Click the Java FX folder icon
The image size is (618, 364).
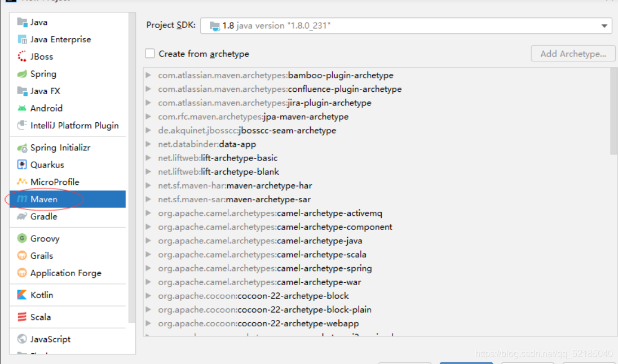coord(22,91)
